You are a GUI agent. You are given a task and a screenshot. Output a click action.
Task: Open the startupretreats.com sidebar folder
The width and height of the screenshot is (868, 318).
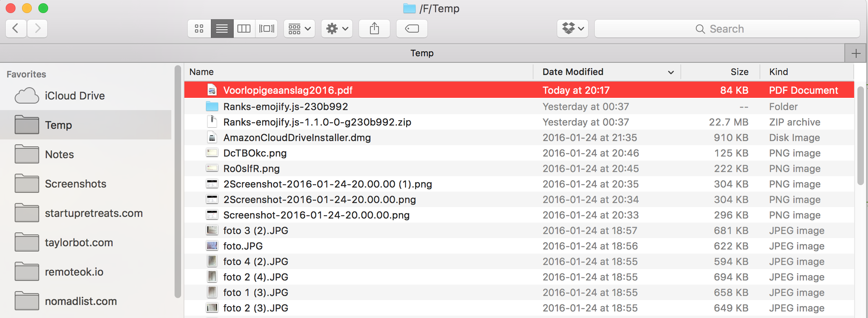click(86, 213)
